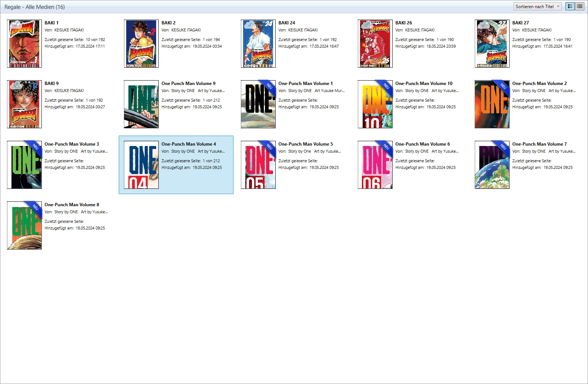This screenshot has width=588, height=384.
Task: Click 'Regale - Alle Medien (16)' header
Action: (x=34, y=7)
